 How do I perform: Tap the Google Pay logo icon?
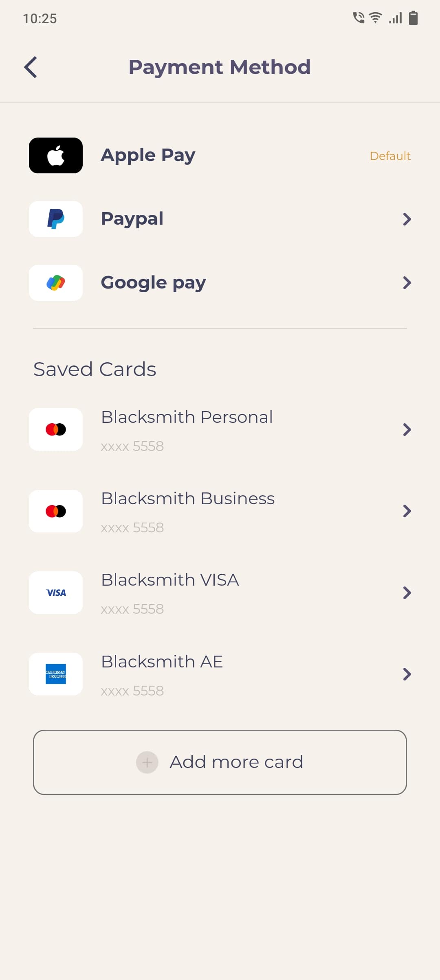56,283
